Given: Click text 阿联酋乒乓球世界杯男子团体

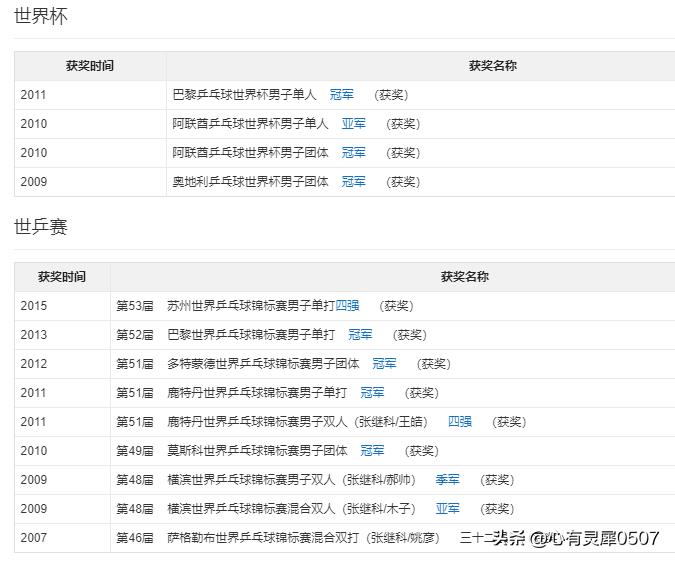Looking at the screenshot, I should pyautogui.click(x=251, y=153).
